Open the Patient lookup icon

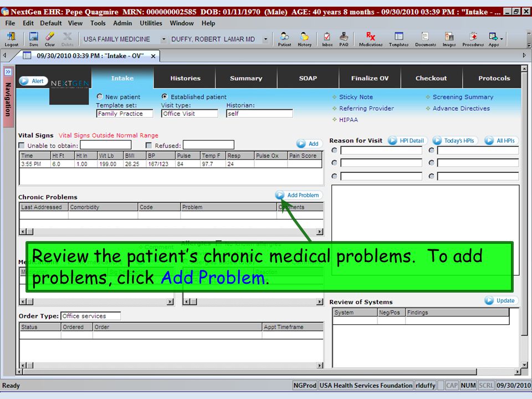point(284,39)
